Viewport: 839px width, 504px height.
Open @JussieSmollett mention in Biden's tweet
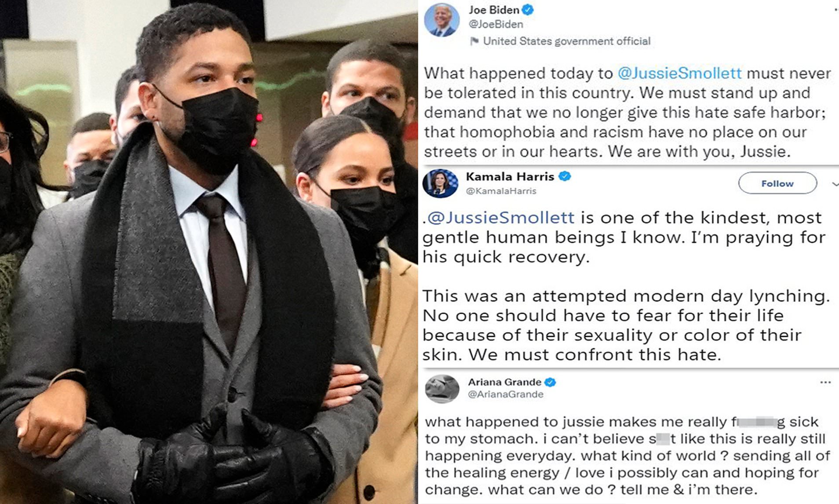(x=679, y=73)
